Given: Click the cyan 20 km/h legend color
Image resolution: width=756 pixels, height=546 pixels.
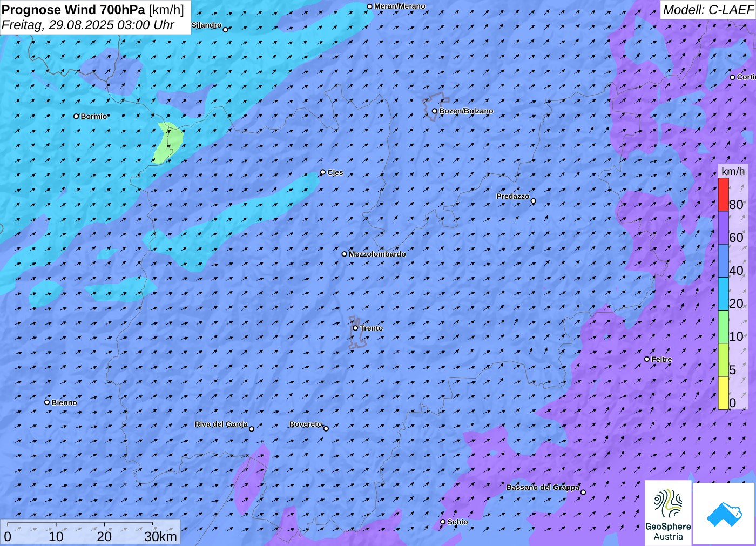Looking at the screenshot, I should point(723,293).
